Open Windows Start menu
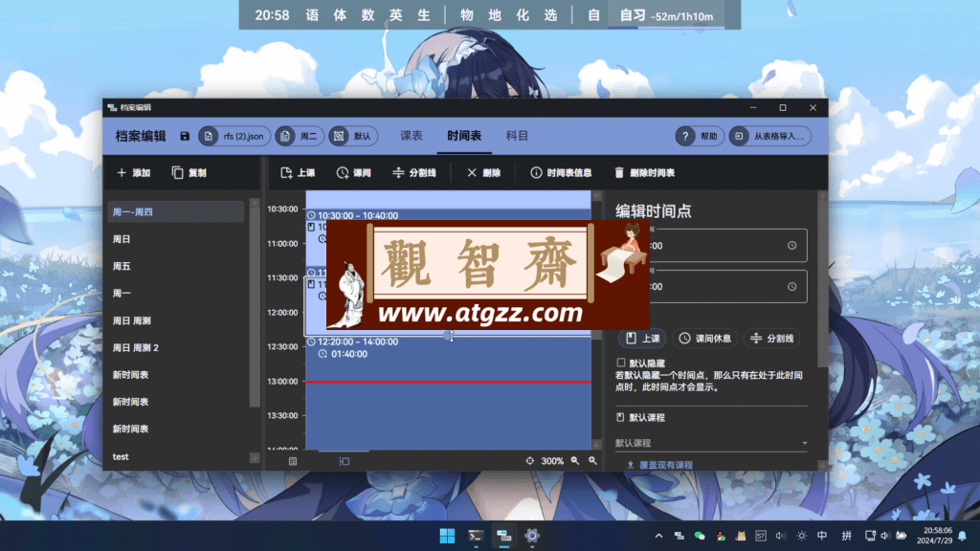The height and width of the screenshot is (551, 980). pos(447,536)
